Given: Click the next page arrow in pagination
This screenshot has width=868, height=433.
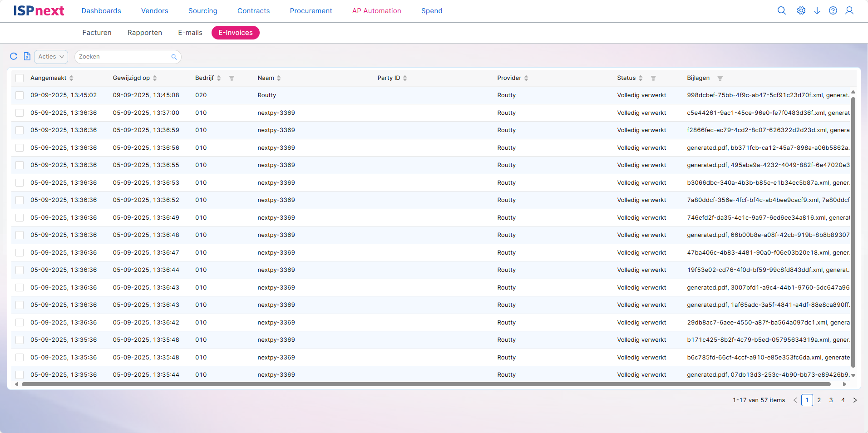Looking at the screenshot, I should point(855,400).
